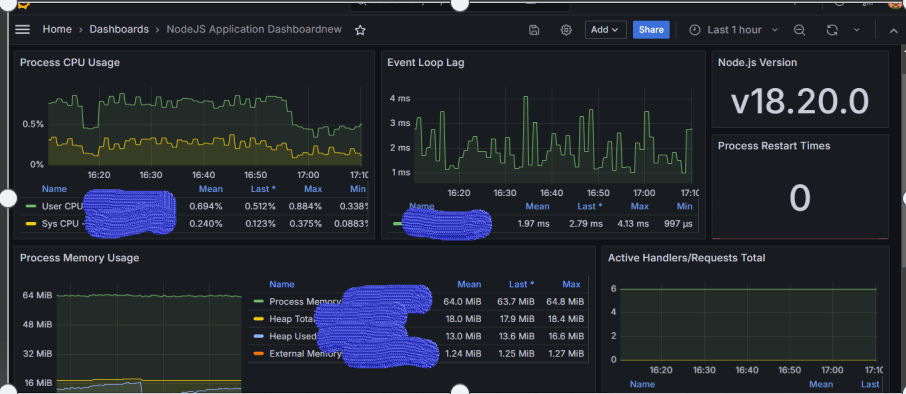The image size is (906, 394).
Task: Click the yellow Sys CPU color swatch
Action: [31, 224]
